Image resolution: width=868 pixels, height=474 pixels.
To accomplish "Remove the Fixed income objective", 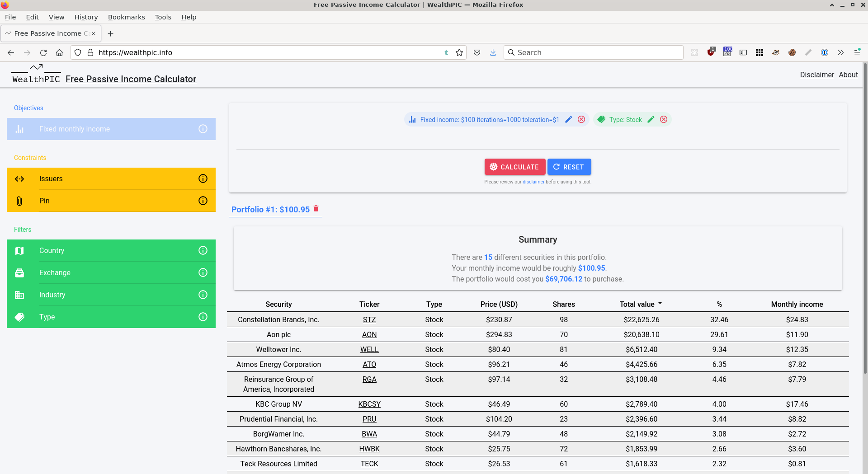I will click(581, 119).
